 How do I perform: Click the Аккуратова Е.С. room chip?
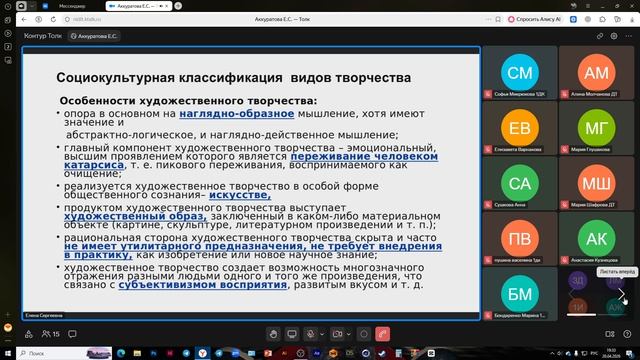[x=94, y=36]
